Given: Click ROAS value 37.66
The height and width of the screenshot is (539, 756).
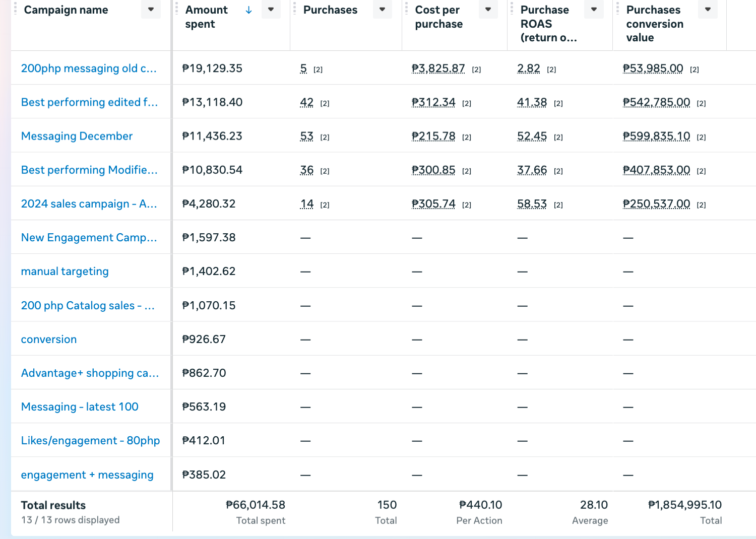Looking at the screenshot, I should (x=532, y=170).
